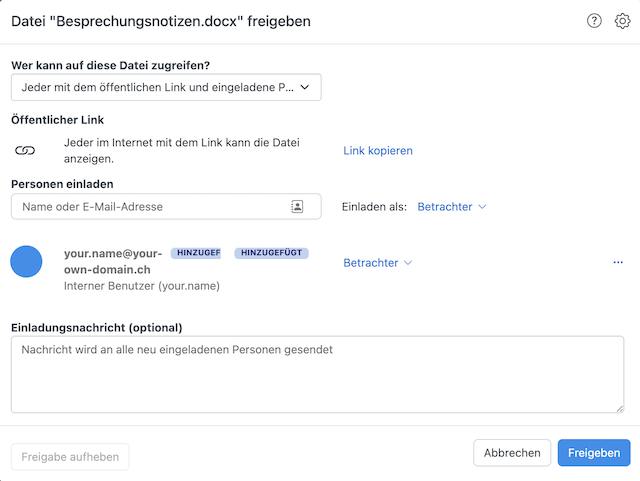The height and width of the screenshot is (481, 640).
Task: Click 'Interner Benutzer (your.name)' text
Action: [142, 286]
